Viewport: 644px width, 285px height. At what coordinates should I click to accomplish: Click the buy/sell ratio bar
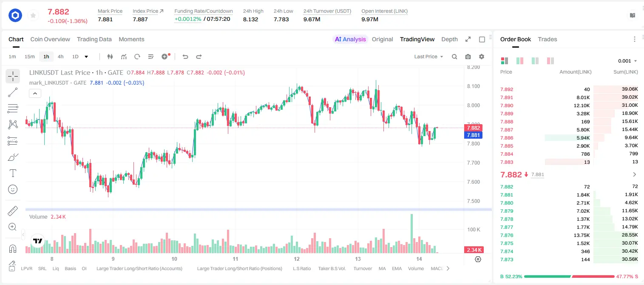(x=569, y=276)
